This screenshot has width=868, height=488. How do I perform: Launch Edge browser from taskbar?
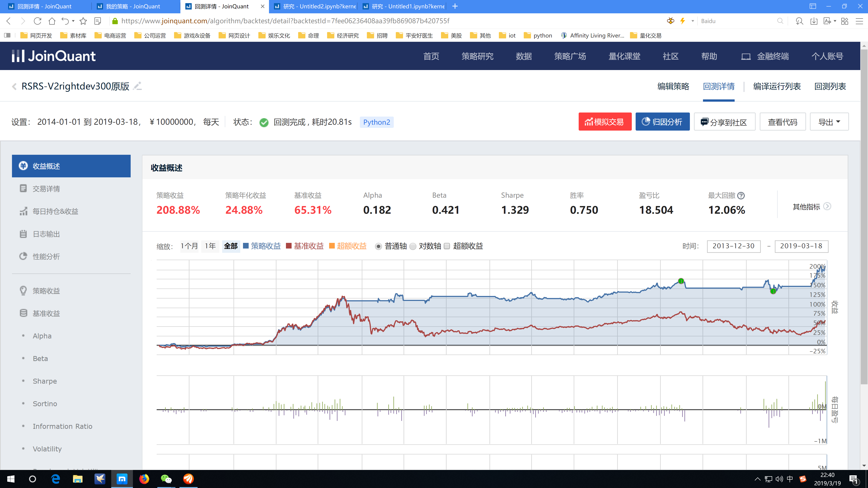[55, 479]
